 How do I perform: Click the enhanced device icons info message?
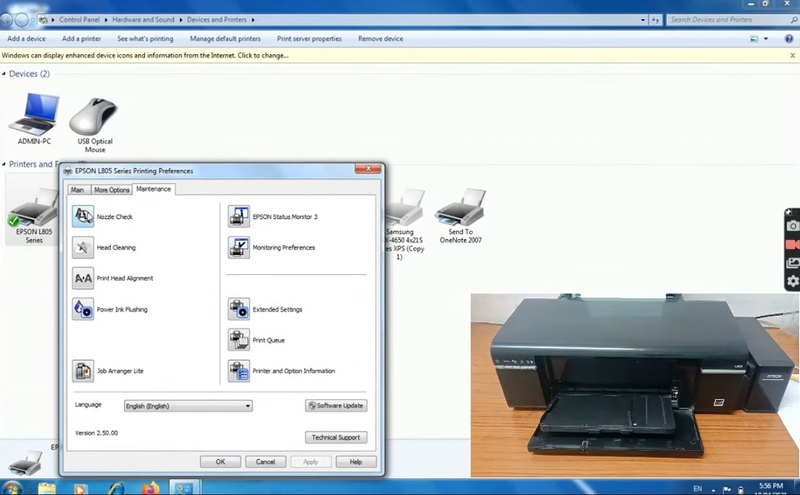pyautogui.click(x=145, y=56)
